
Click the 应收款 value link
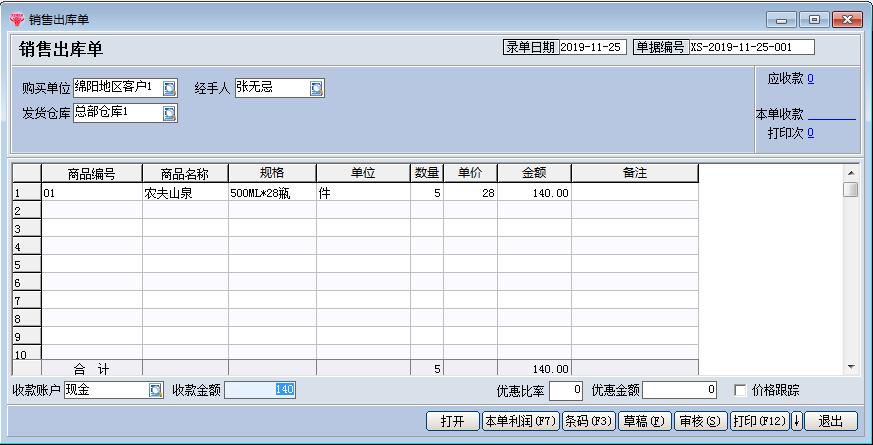(x=810, y=79)
